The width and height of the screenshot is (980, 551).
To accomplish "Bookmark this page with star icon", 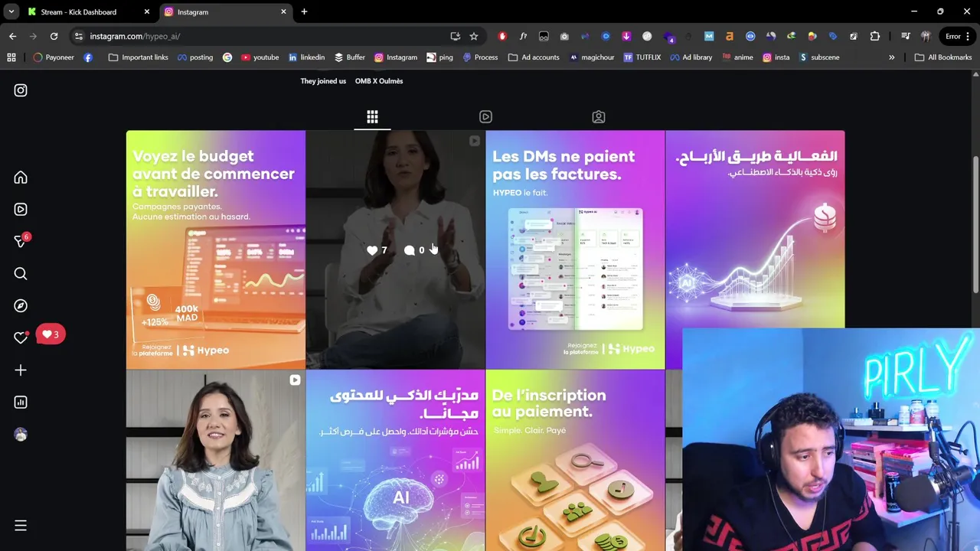I will [x=474, y=36].
